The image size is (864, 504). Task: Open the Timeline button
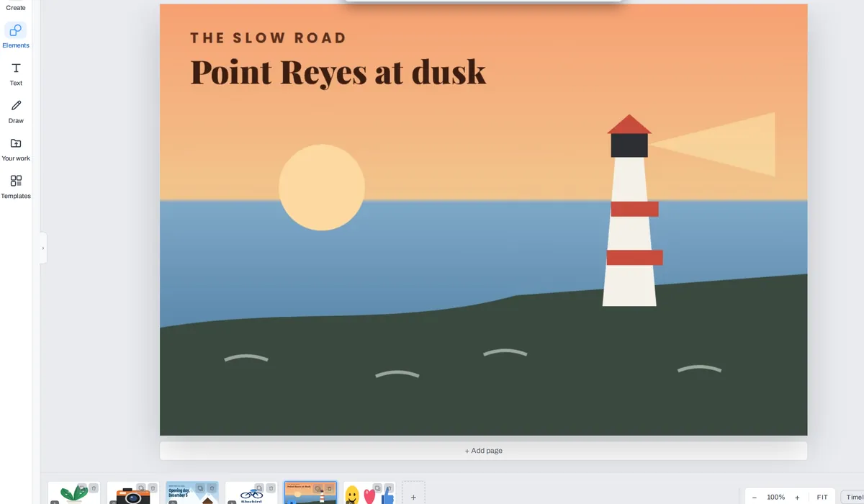tap(853, 498)
